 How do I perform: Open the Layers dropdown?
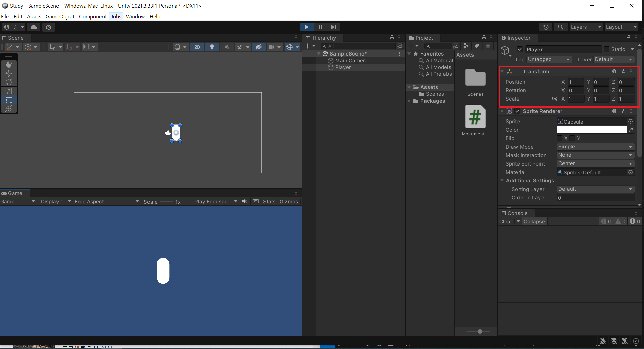click(586, 27)
